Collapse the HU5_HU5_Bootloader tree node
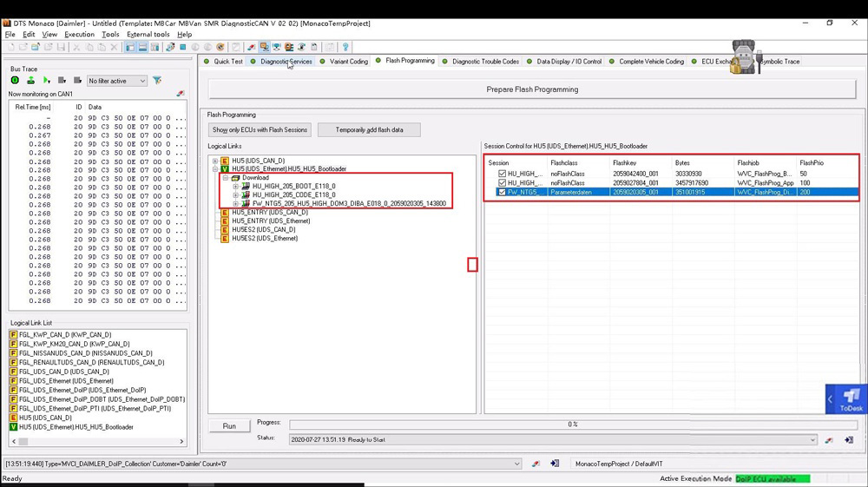 coord(215,169)
